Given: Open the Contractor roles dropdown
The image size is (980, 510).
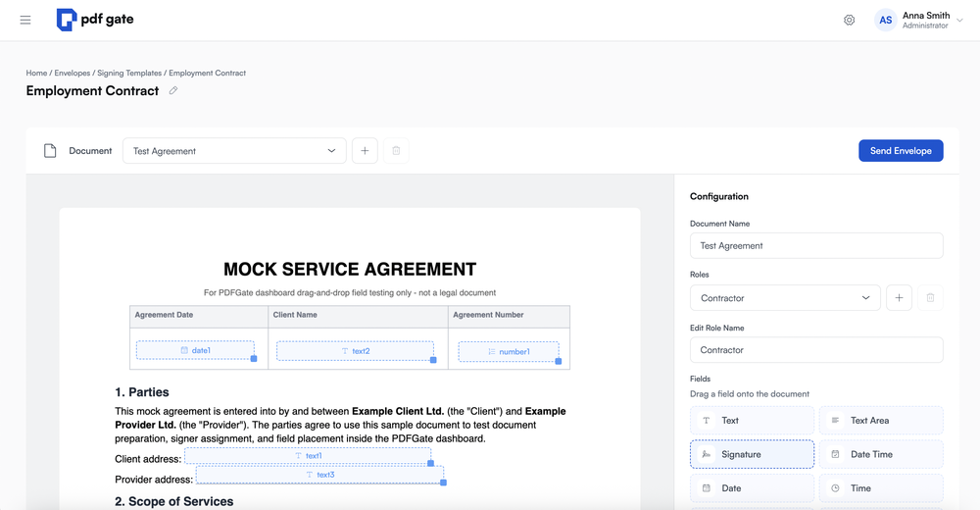Looking at the screenshot, I should 785,298.
